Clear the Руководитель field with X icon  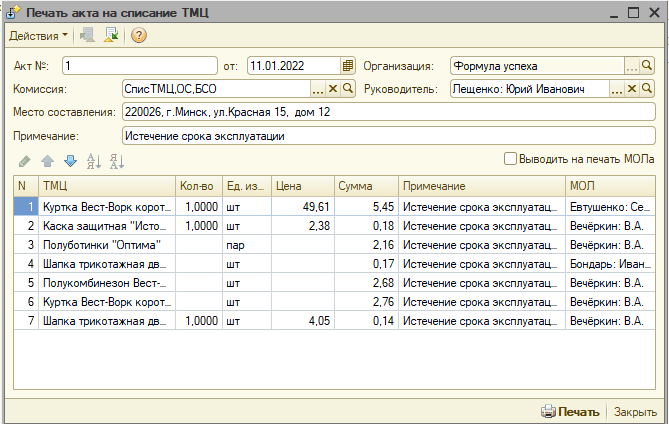(632, 89)
